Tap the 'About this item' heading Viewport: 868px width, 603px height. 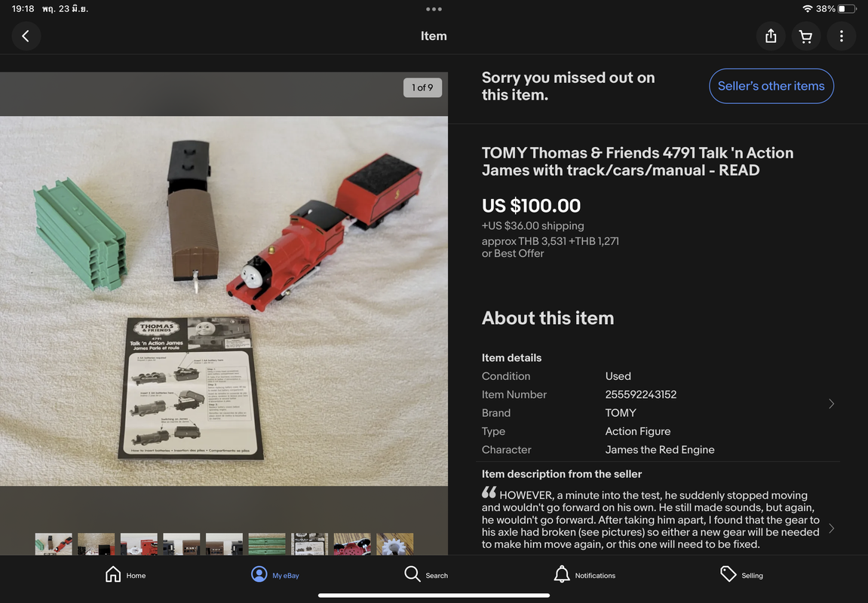(547, 318)
